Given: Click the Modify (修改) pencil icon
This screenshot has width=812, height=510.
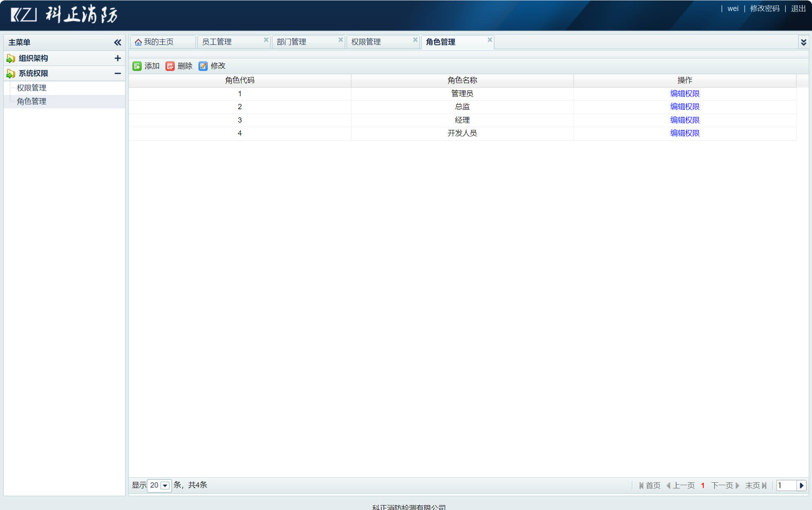Looking at the screenshot, I should click(x=203, y=66).
